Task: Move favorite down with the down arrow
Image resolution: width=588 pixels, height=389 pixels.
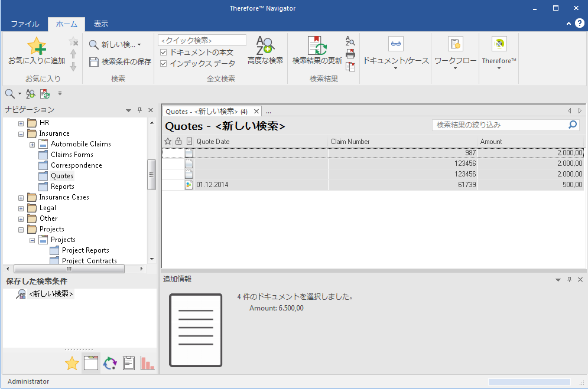Action: [x=73, y=67]
